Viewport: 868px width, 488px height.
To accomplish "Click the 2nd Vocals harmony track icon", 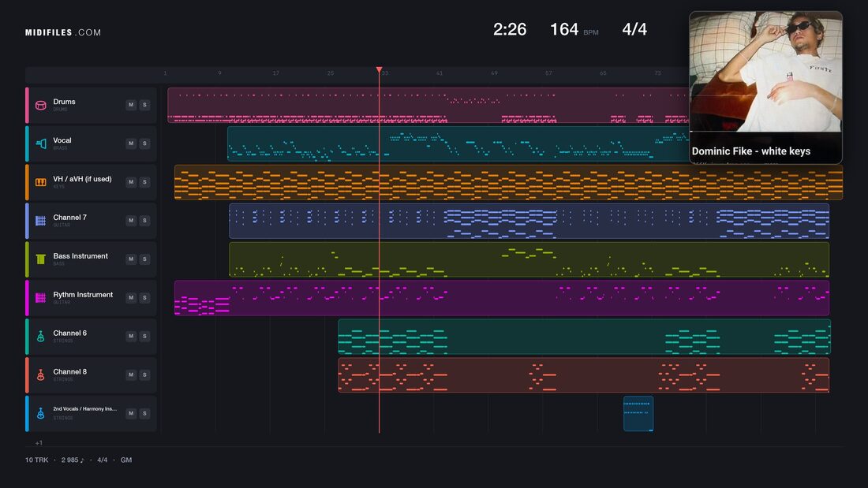I will (x=40, y=414).
